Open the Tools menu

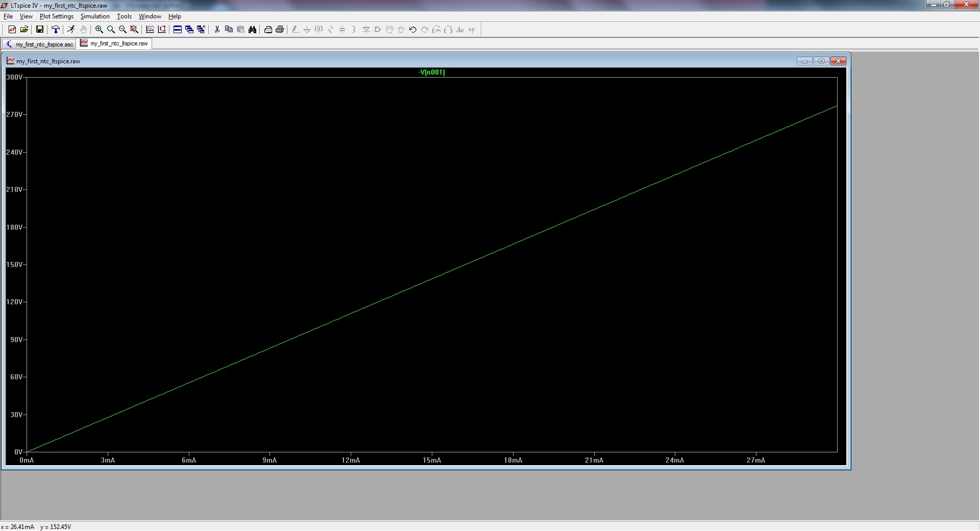[x=124, y=16]
